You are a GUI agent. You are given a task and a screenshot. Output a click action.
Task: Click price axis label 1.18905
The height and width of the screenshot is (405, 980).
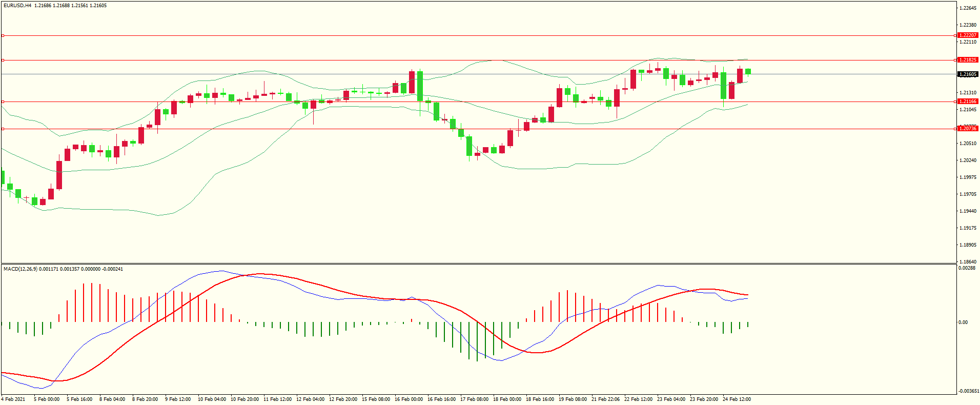pyautogui.click(x=968, y=245)
